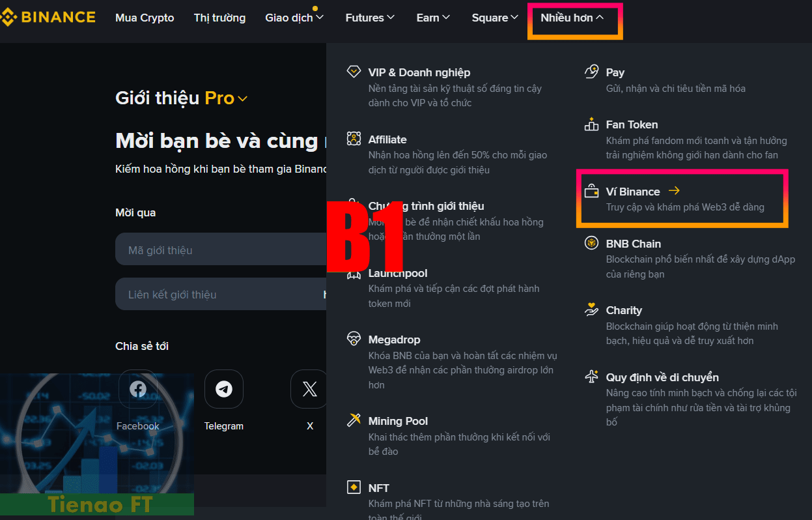Click the Fan Token icon
Screen dimensions: 812x520
point(591,124)
